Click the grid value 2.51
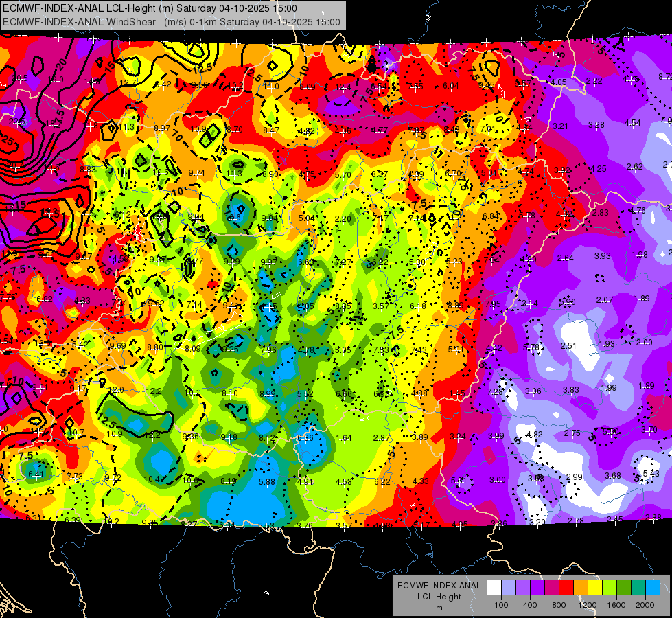 click(569, 345)
